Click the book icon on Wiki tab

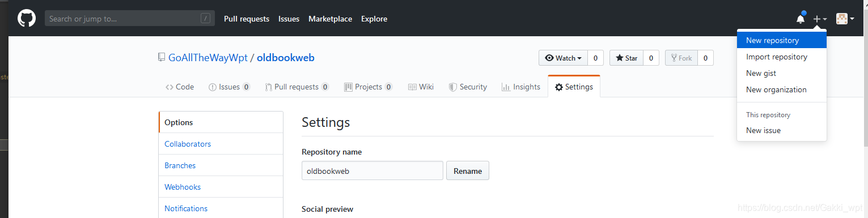pyautogui.click(x=413, y=87)
